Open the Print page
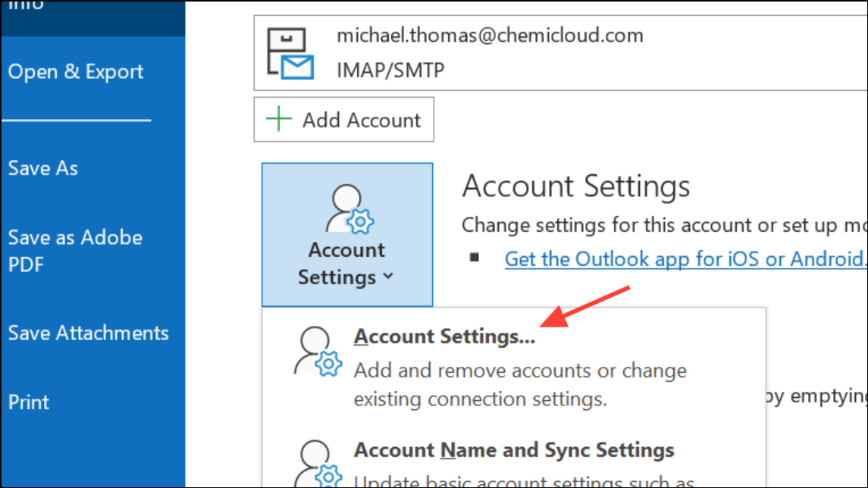Viewport: 868px width, 488px height. point(28,402)
